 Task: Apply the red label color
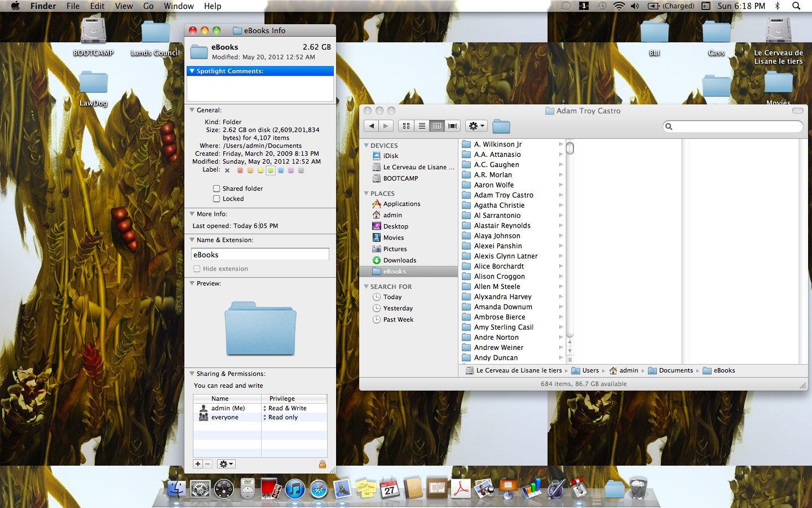click(240, 170)
